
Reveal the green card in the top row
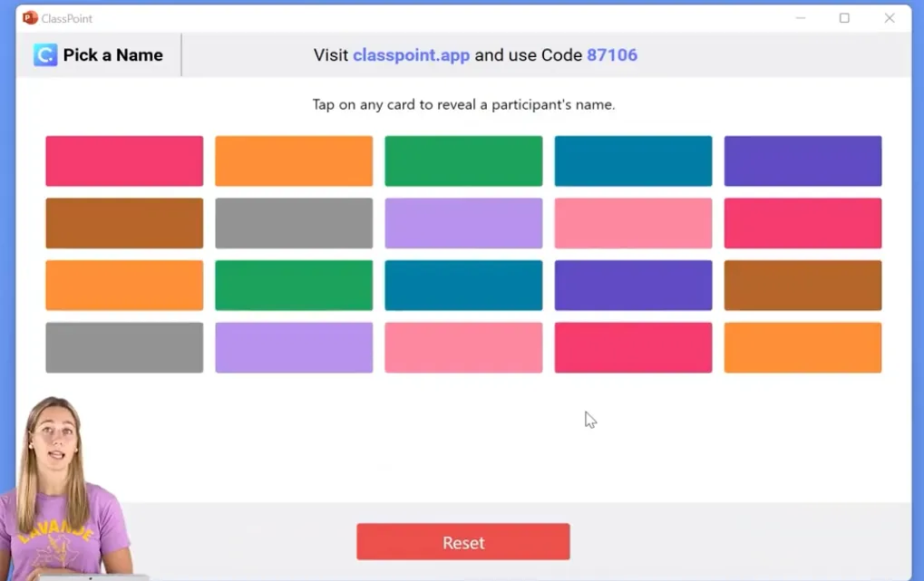[x=463, y=161]
